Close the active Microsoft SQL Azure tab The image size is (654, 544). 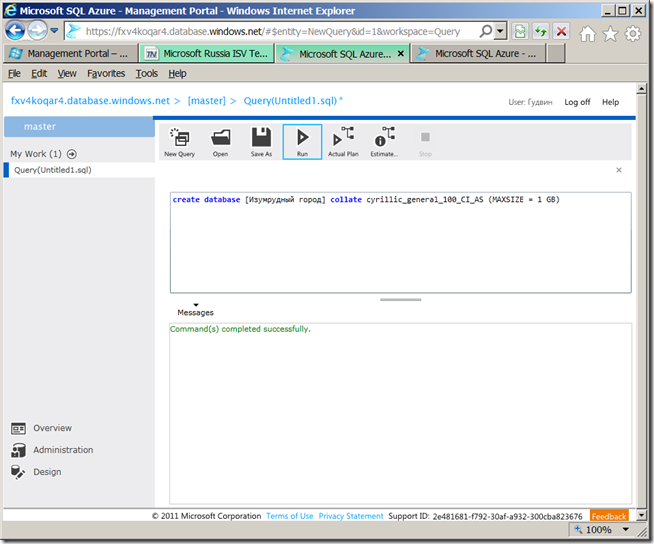pos(400,53)
